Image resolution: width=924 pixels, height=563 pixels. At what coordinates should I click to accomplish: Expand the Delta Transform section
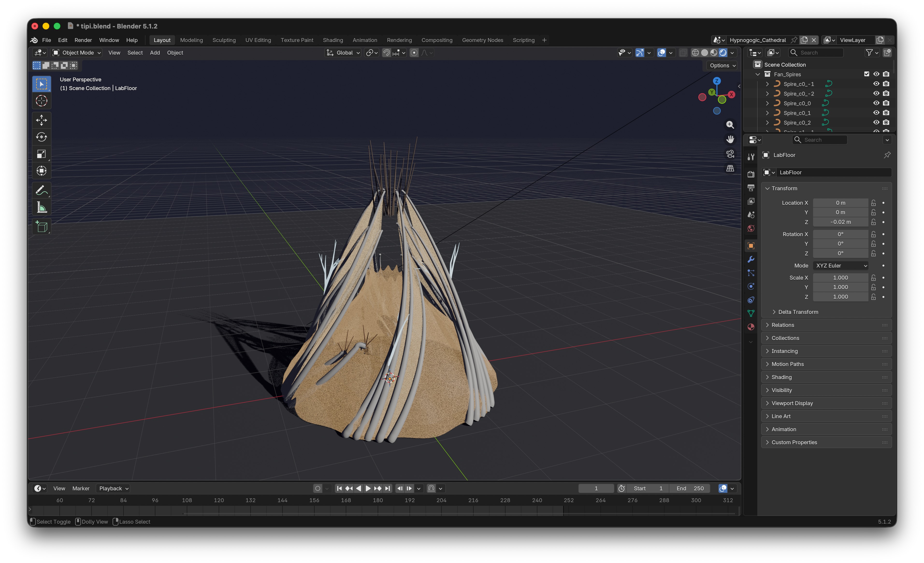click(x=798, y=312)
